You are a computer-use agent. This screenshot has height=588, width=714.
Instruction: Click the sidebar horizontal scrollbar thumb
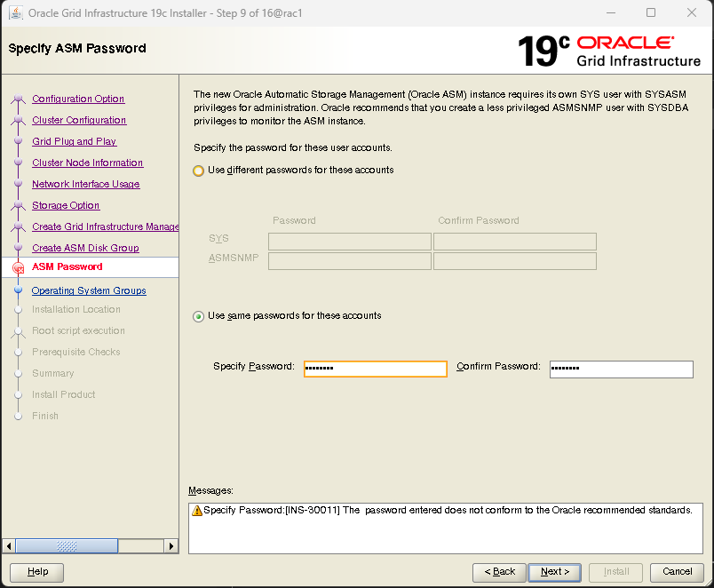click(x=67, y=546)
